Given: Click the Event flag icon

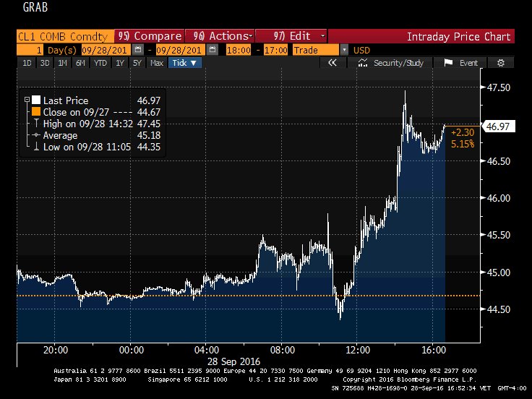Looking at the screenshot, I should click(x=448, y=63).
